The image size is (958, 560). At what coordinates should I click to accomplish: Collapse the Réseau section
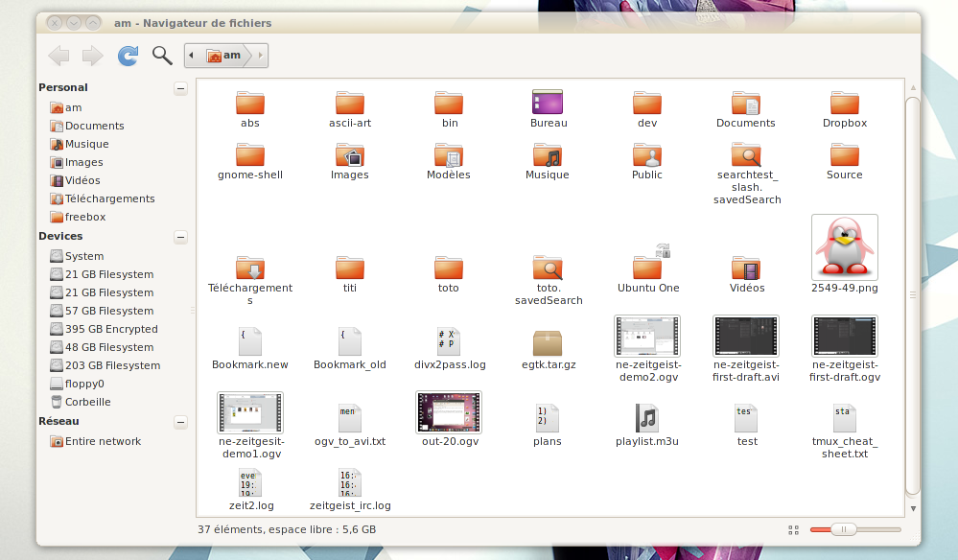point(180,421)
